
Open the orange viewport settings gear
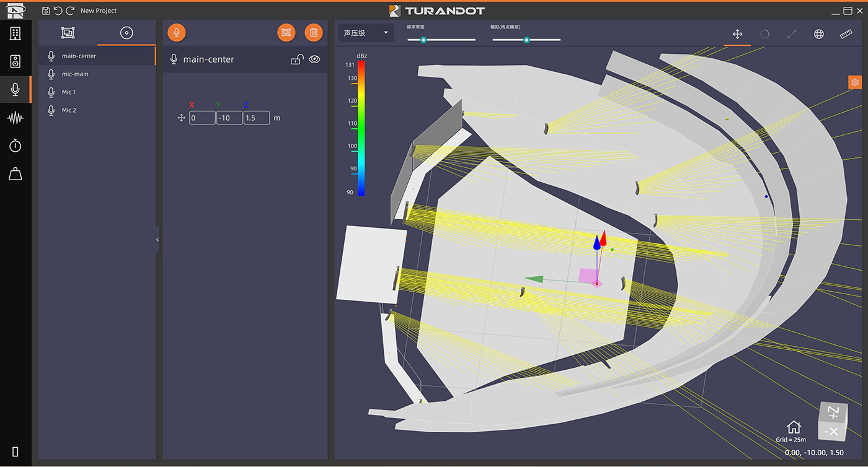pyautogui.click(x=855, y=82)
